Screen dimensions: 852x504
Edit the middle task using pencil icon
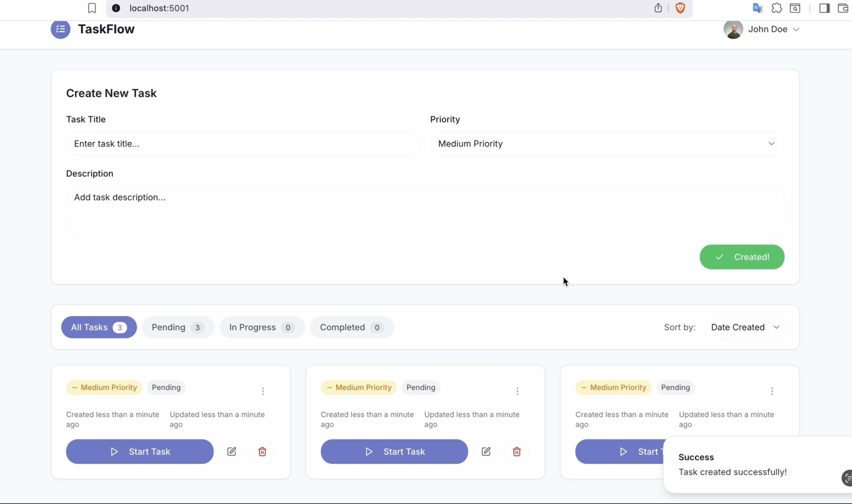coord(486,451)
